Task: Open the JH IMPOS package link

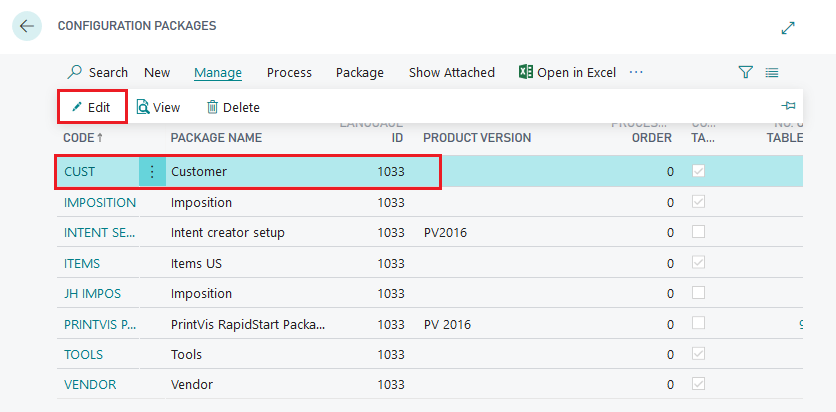Action: (92, 294)
